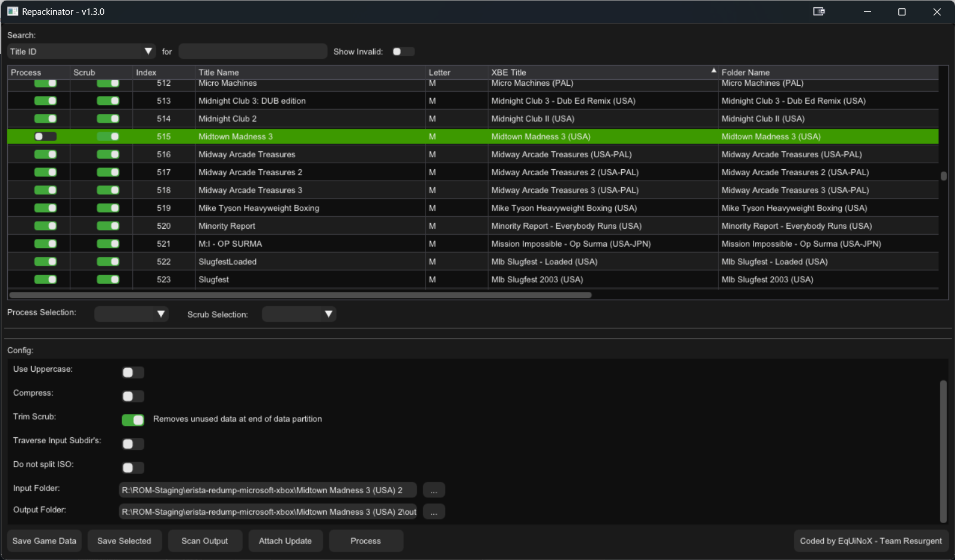Open the Title ID search field dropdown
955x560 pixels.
pyautogui.click(x=81, y=52)
